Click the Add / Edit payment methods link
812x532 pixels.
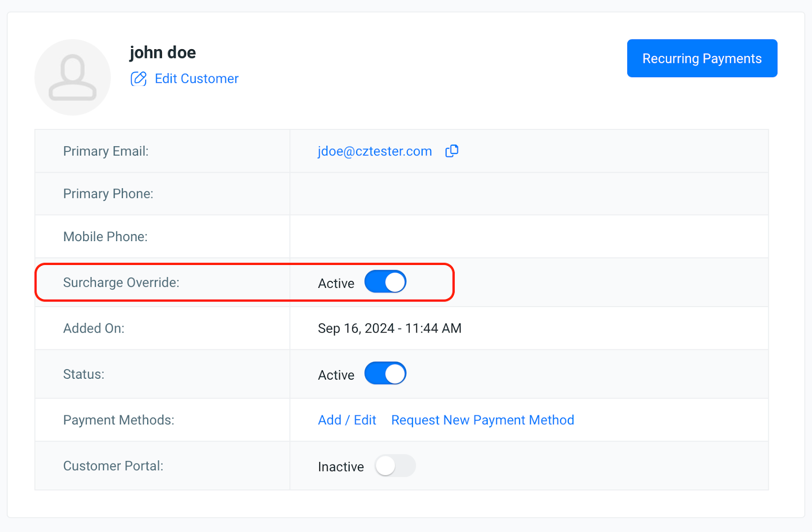click(x=347, y=420)
